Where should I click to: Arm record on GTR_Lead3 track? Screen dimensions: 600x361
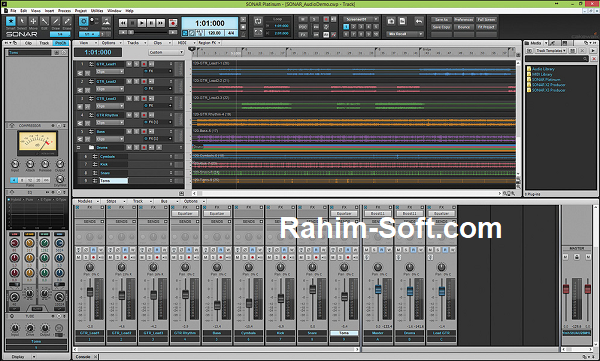coord(144,98)
